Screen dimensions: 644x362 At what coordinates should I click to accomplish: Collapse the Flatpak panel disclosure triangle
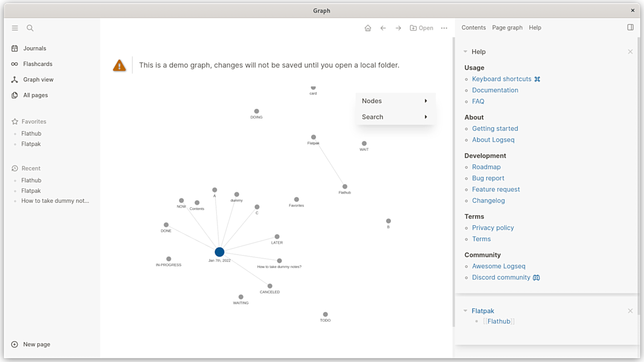pyautogui.click(x=465, y=311)
